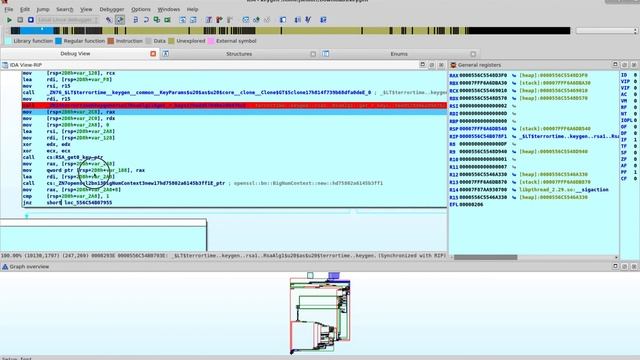The height and width of the screenshot is (360, 640).
Task: Click the Regular function legend color swatch
Action: (x=58, y=41)
